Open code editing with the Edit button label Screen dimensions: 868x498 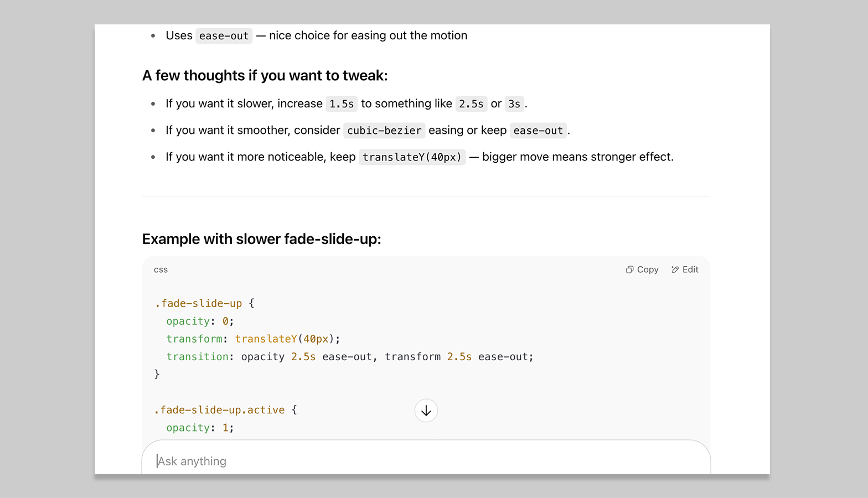[x=690, y=269]
